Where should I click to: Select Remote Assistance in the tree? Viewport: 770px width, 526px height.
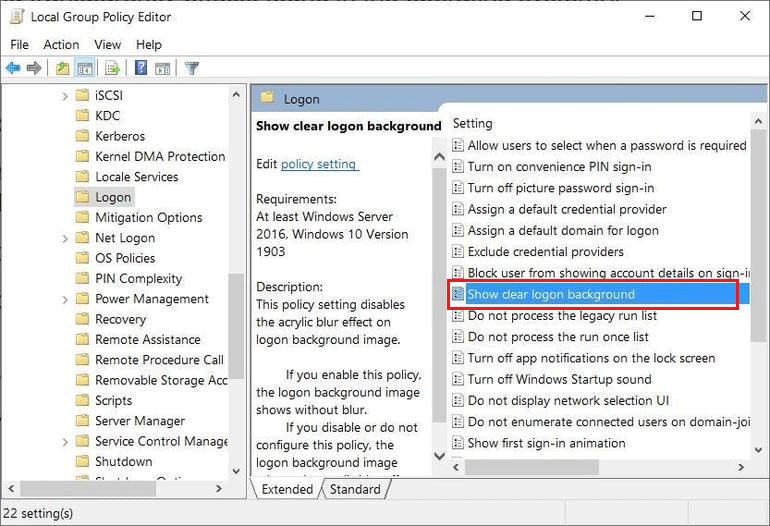[x=148, y=339]
